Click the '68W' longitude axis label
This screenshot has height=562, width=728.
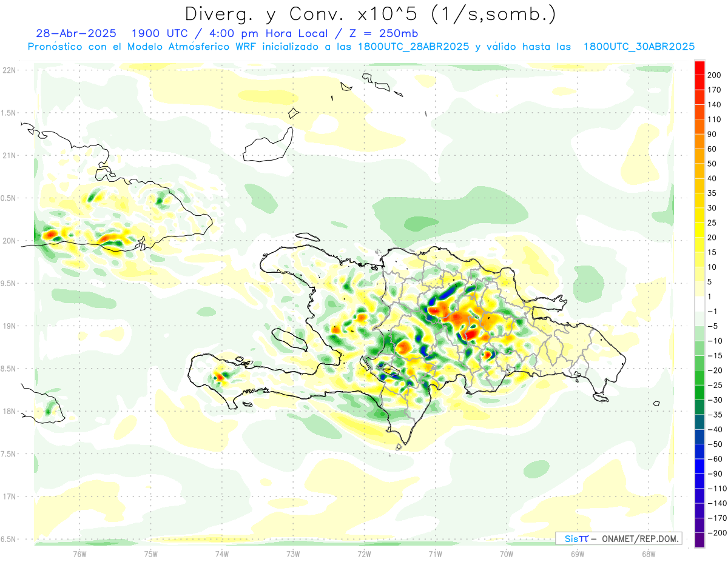[648, 554]
